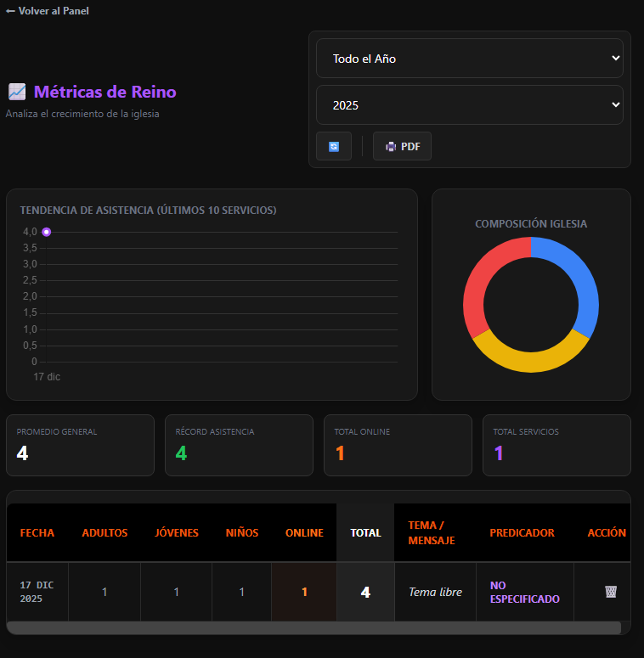The height and width of the screenshot is (658, 644).
Task: Export report with the PDF button
Action: [403, 146]
